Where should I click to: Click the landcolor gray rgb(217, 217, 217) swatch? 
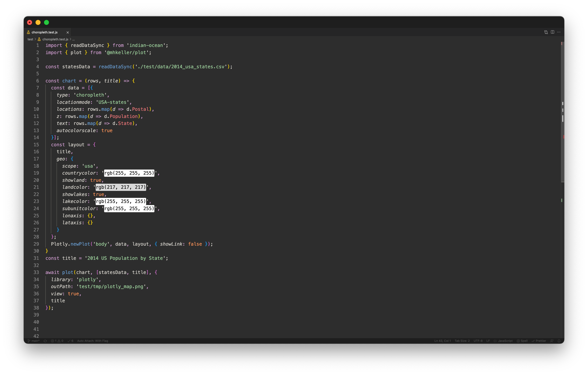(x=121, y=187)
